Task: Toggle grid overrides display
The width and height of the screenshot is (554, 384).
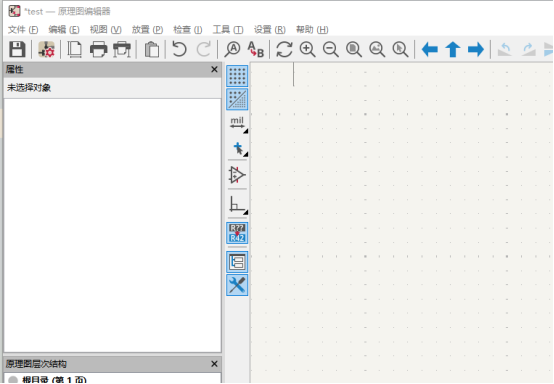Action: [237, 99]
